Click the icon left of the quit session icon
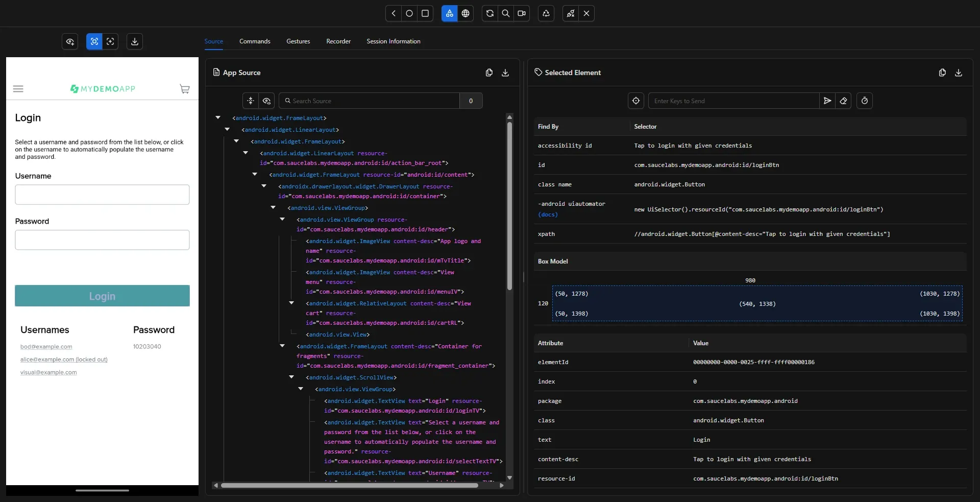Screen dimensions: 980x502 coord(546,13)
